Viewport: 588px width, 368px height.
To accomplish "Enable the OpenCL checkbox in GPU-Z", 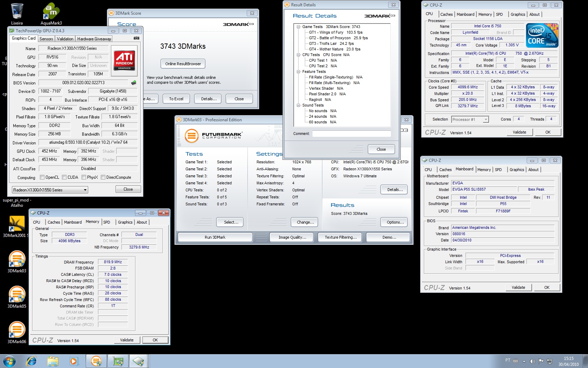I will coord(42,177).
